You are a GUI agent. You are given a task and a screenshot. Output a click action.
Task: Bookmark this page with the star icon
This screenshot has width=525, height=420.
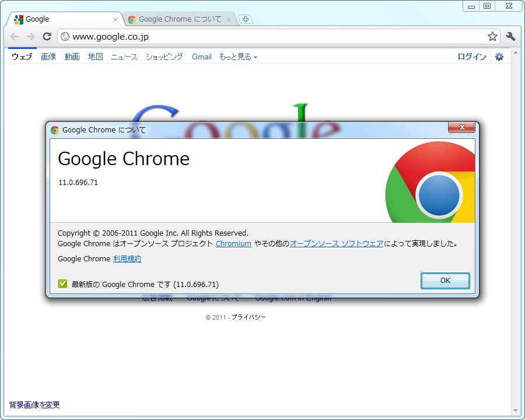click(x=492, y=36)
